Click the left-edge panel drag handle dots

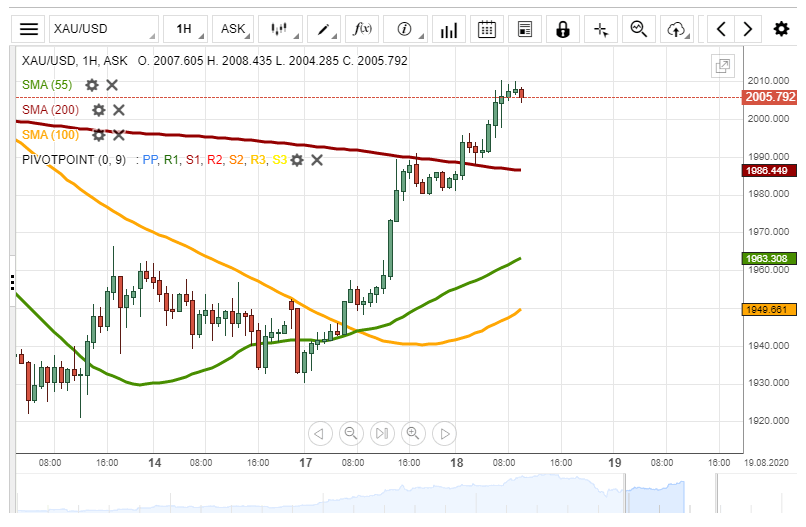tap(12, 282)
